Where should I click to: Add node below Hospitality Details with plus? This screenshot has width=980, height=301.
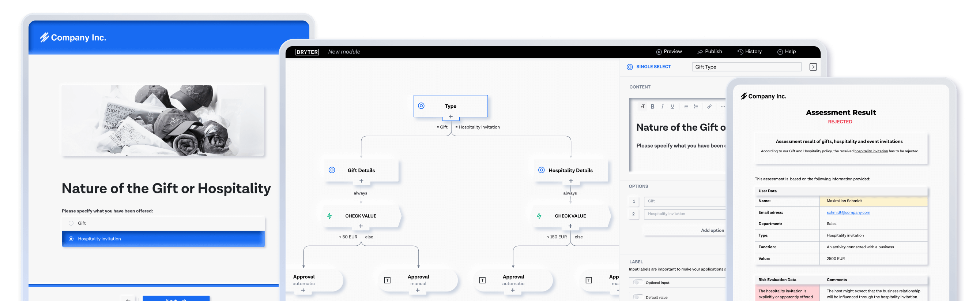click(x=571, y=181)
